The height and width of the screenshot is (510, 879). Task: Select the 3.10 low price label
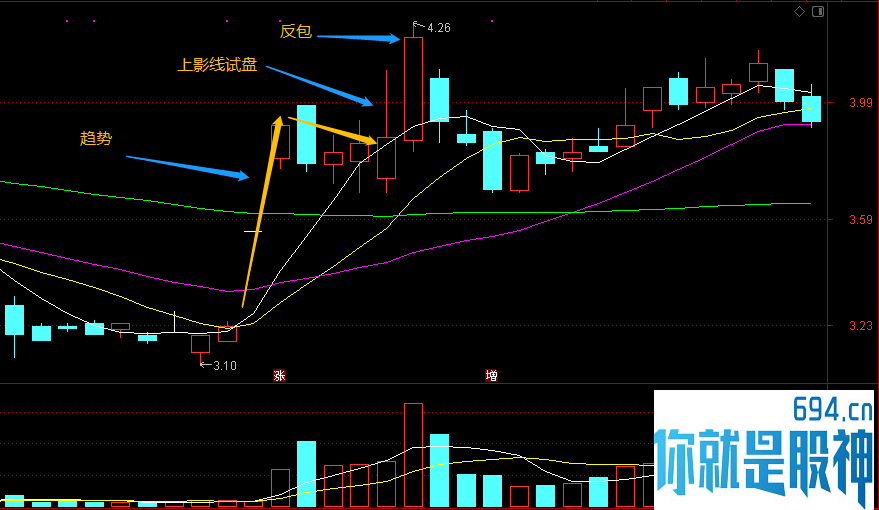pos(225,366)
